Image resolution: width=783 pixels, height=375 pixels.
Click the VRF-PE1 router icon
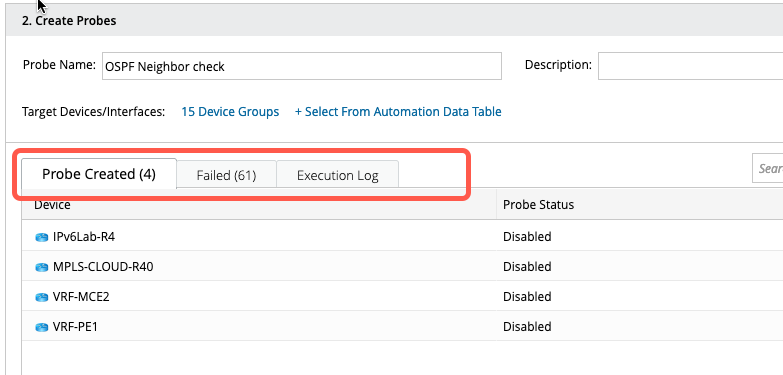point(41,327)
